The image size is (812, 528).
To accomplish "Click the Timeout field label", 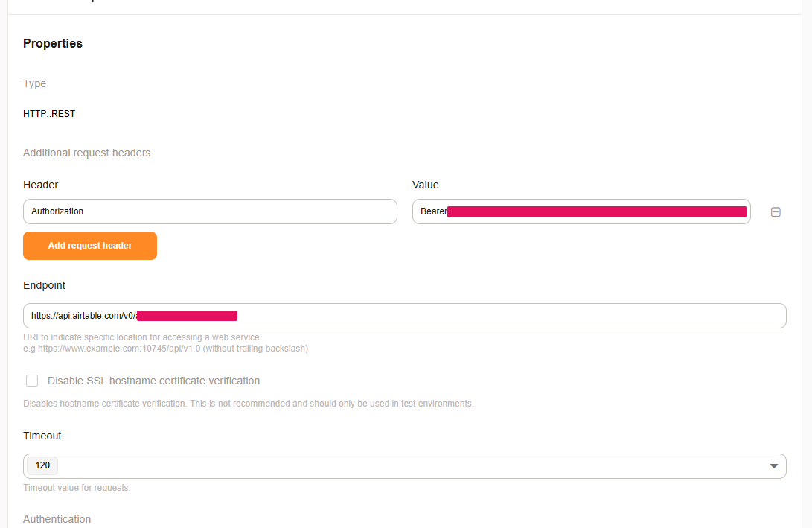I will pos(42,436).
